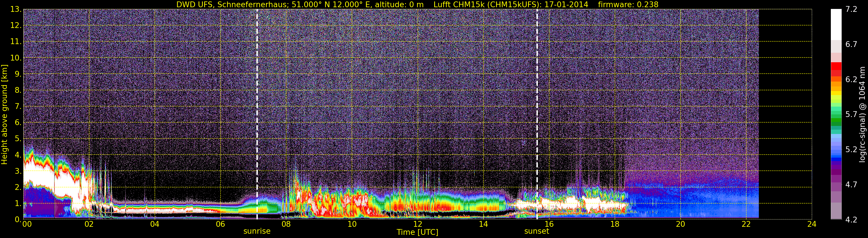868x238 pixels.
Task: Click the height axis tick label 13
Action: 15,10
